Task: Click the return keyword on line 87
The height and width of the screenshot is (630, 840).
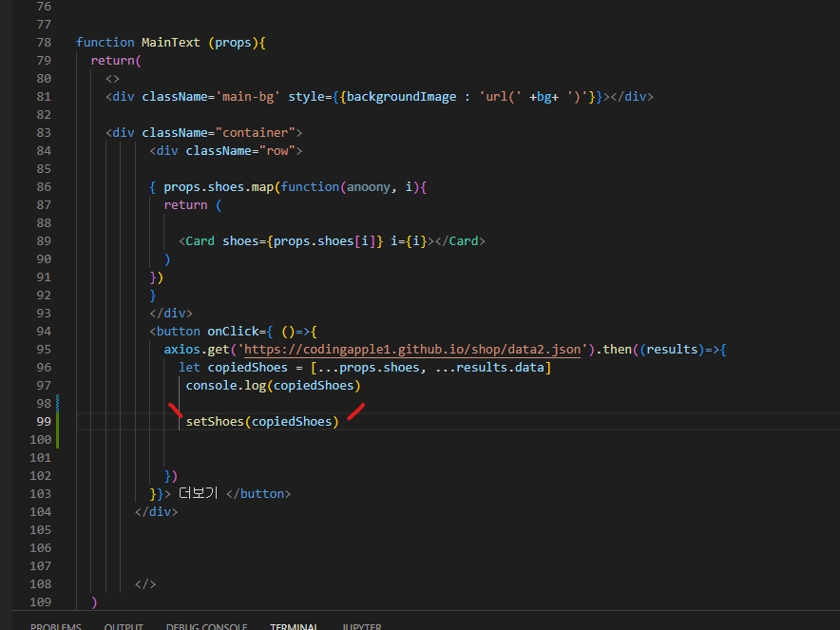Action: click(185, 205)
